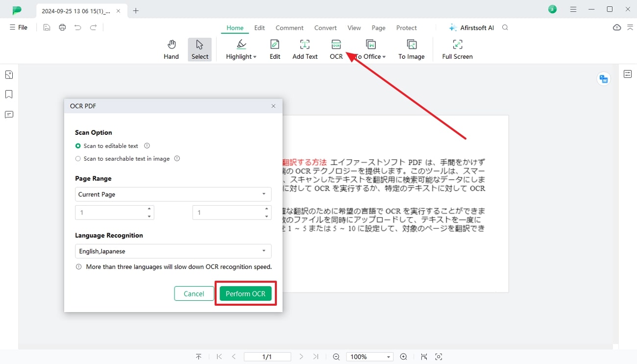Click the floating translate icon
637x364 pixels.
(x=604, y=79)
